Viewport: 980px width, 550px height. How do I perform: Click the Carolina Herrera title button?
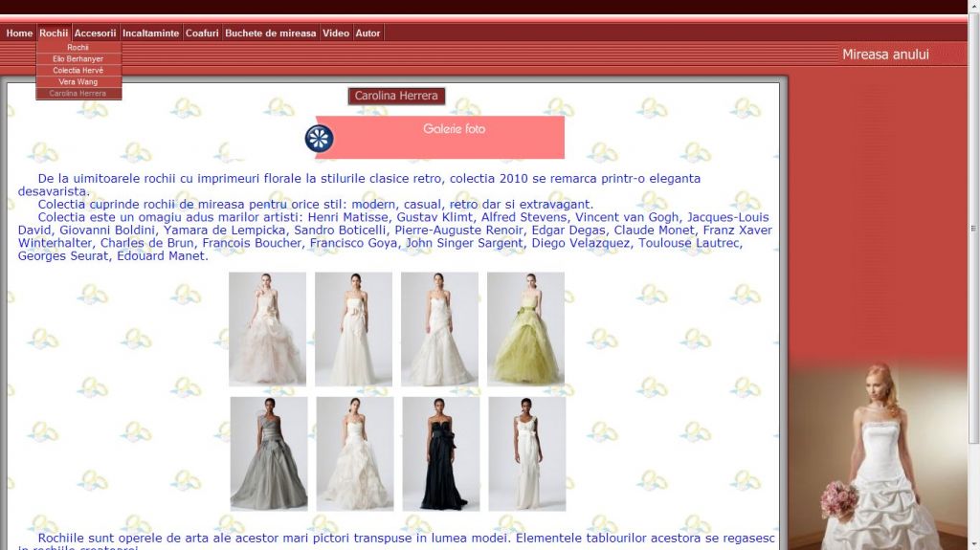pyautogui.click(x=396, y=96)
